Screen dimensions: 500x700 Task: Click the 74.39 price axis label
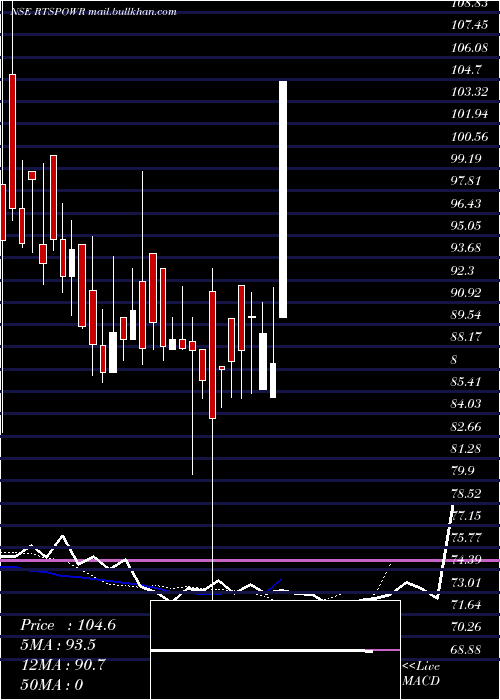tap(467, 560)
